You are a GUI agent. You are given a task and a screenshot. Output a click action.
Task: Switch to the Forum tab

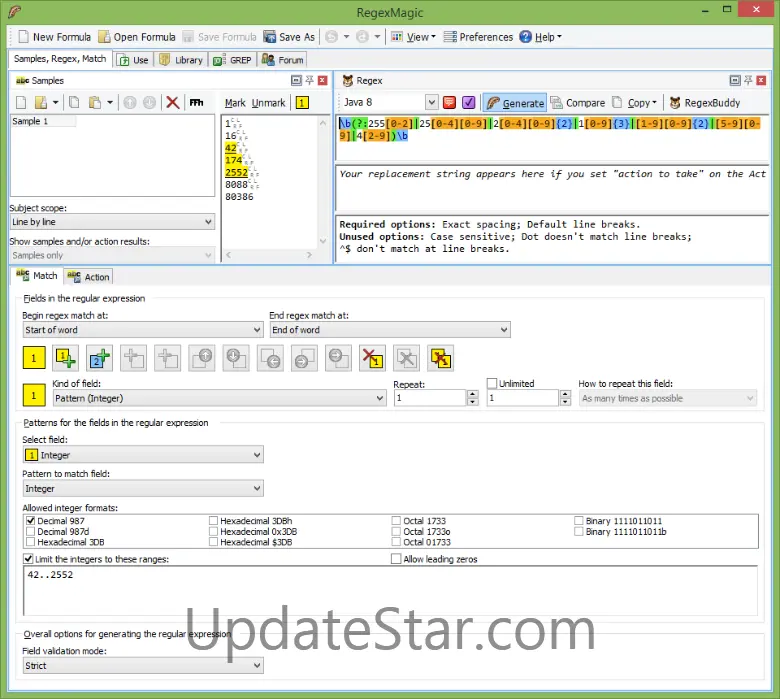tap(283, 60)
